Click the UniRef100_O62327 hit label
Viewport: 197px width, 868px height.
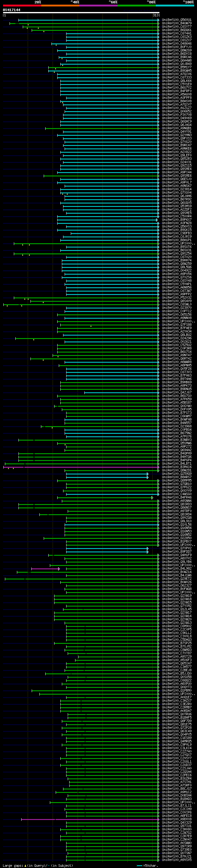(x=177, y=585)
